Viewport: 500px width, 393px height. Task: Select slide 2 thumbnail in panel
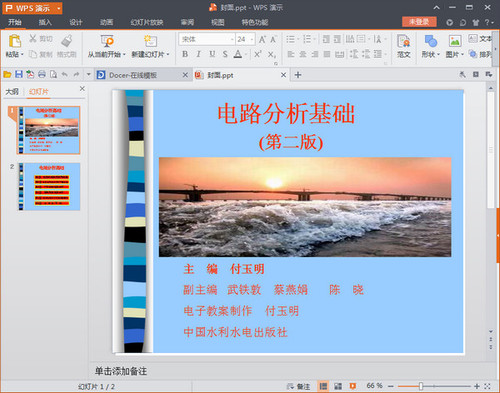click(49, 187)
